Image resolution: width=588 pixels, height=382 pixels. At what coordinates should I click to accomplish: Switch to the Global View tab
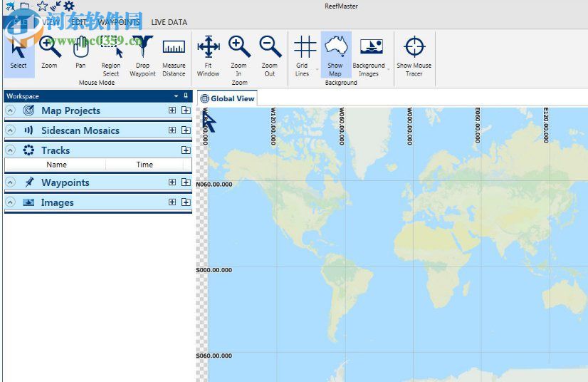227,98
